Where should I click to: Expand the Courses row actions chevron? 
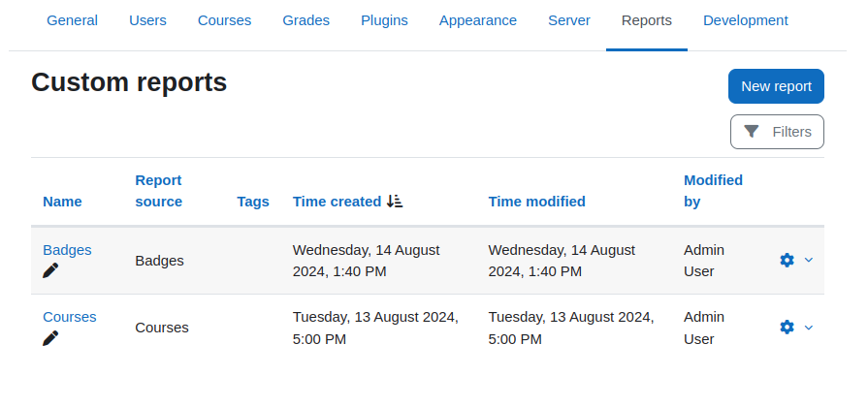(808, 328)
